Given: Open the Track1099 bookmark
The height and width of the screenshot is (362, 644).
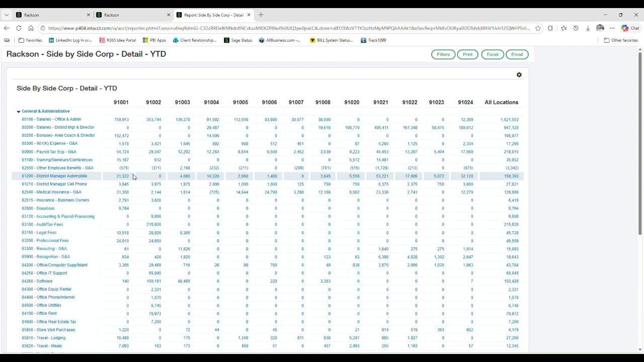Looking at the screenshot, I should pos(373,40).
